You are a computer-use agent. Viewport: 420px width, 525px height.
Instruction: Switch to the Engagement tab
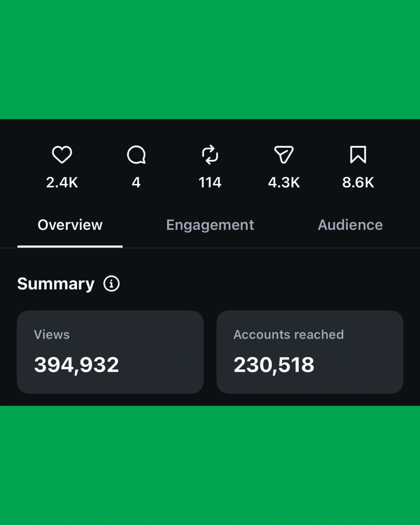pos(210,225)
